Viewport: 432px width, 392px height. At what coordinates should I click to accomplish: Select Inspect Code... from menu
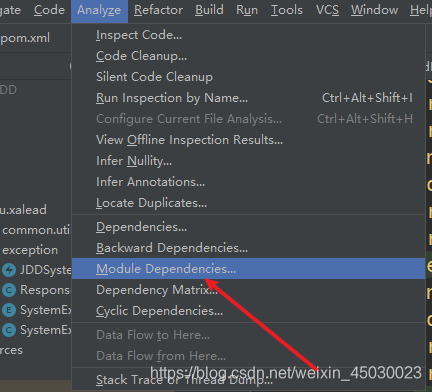point(248,35)
